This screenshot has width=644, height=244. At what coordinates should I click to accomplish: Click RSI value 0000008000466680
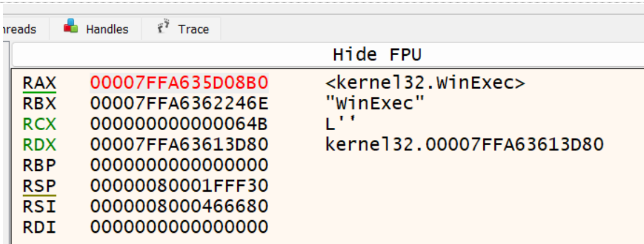pos(179,207)
